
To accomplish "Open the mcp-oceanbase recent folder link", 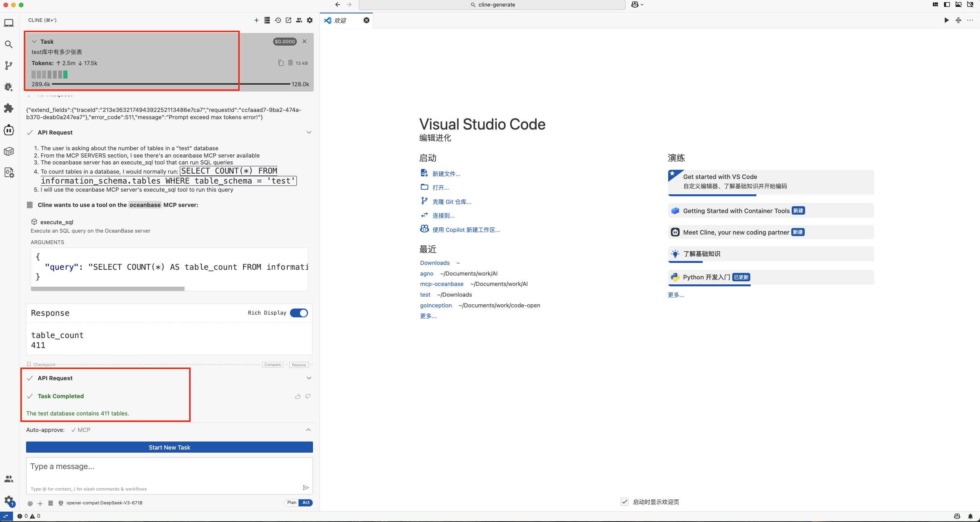I will (x=441, y=284).
